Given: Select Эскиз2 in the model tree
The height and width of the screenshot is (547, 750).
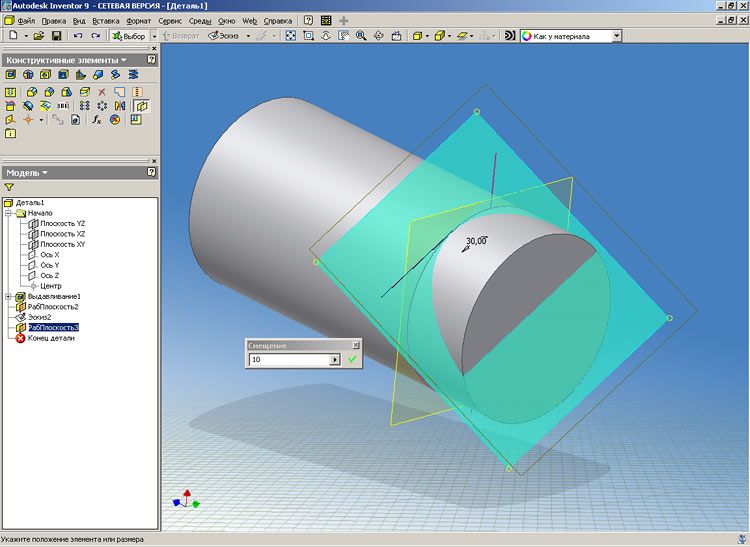Looking at the screenshot, I should [39, 317].
